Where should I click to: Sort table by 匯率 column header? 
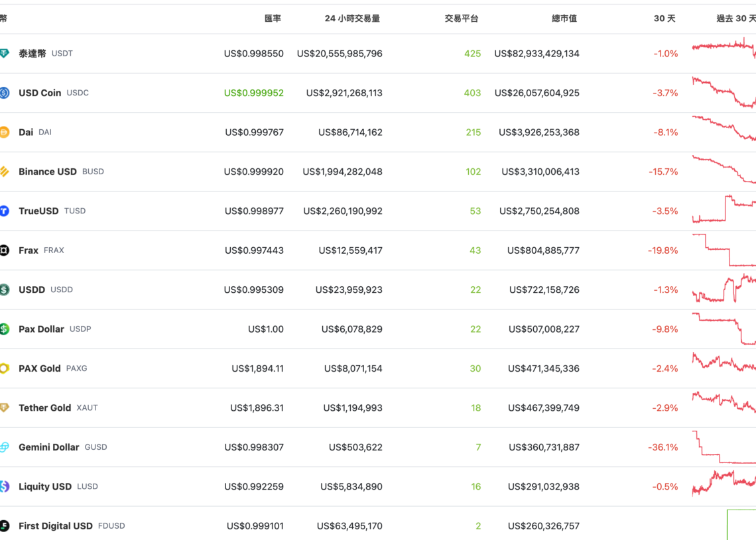[273, 19]
